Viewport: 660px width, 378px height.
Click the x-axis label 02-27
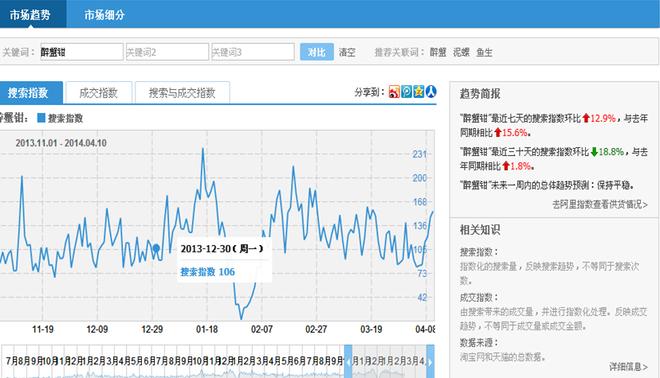pos(316,329)
